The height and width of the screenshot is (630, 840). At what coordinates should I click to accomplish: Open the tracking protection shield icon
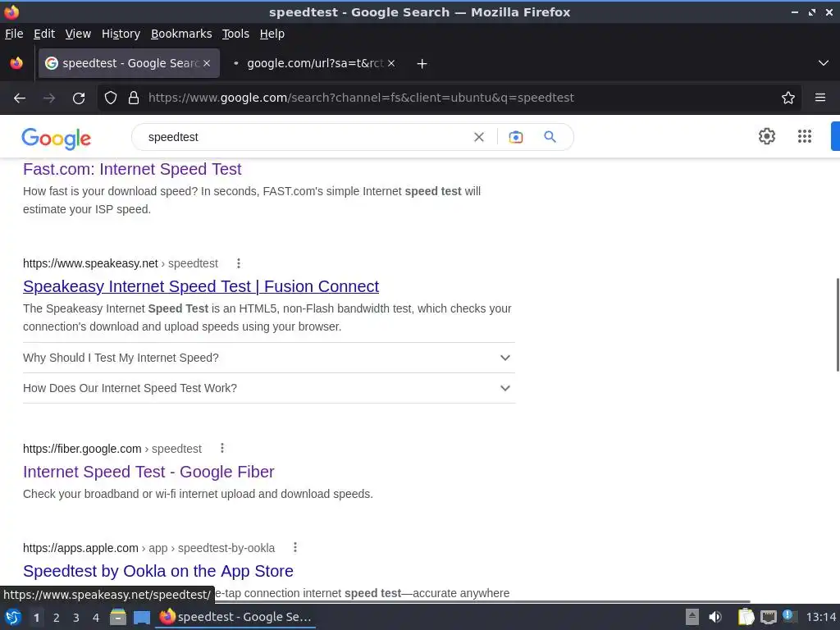[x=111, y=98]
